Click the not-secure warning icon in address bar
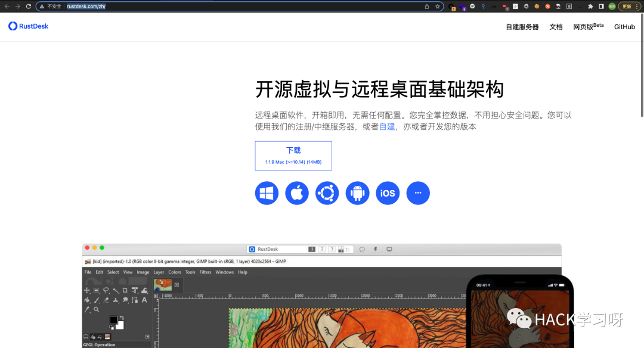644x348 pixels. coord(42,7)
